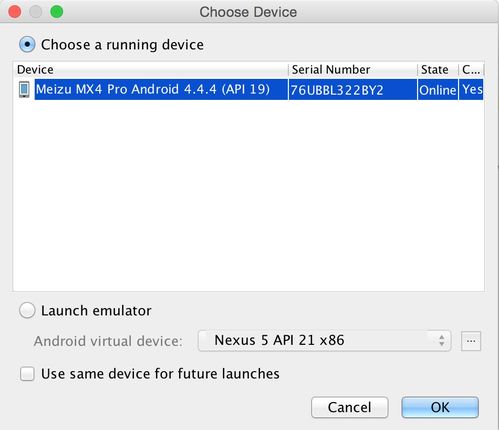Click the Online state cell
The height and width of the screenshot is (430, 499).
coord(438,90)
